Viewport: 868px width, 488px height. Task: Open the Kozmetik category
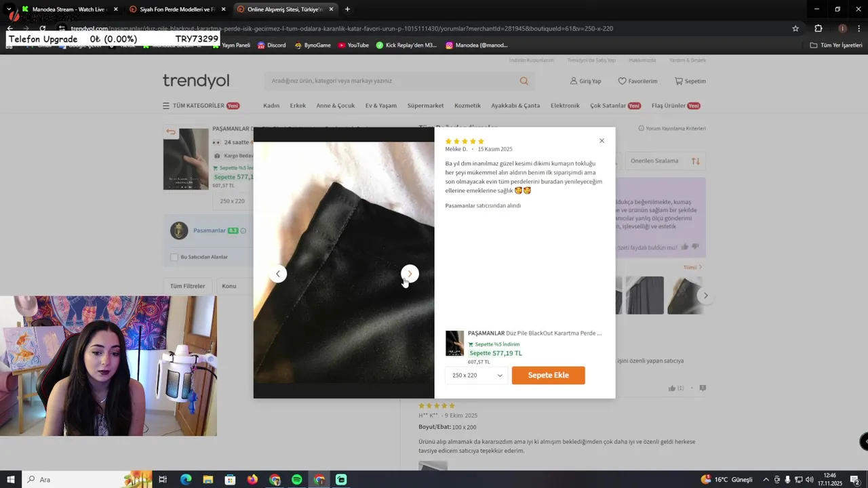tap(467, 106)
